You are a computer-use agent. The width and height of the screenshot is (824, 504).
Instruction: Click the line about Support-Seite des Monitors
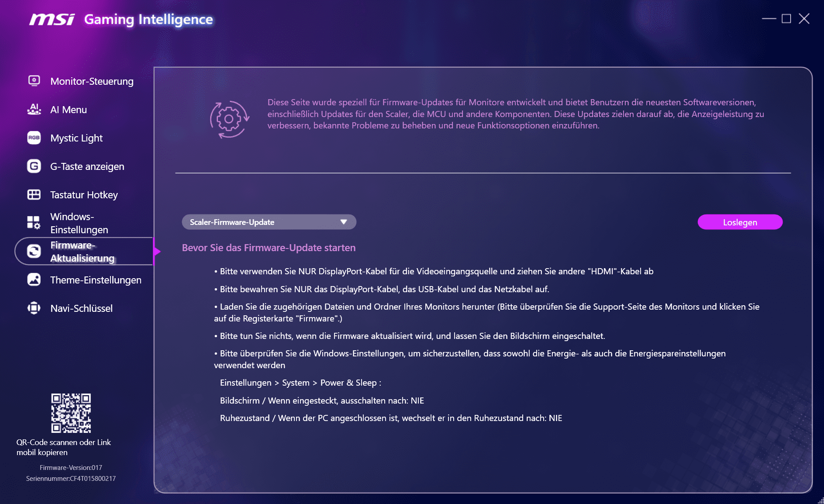click(x=487, y=313)
